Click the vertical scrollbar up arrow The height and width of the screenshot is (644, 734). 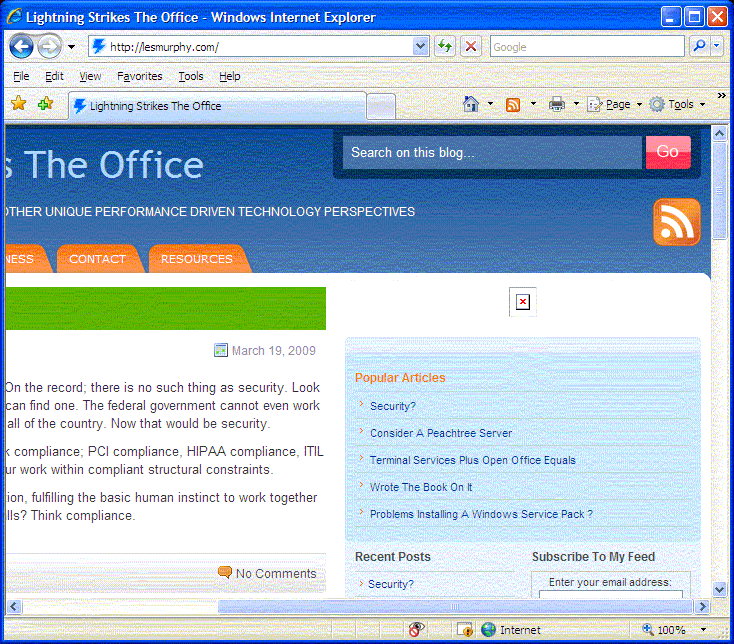719,134
